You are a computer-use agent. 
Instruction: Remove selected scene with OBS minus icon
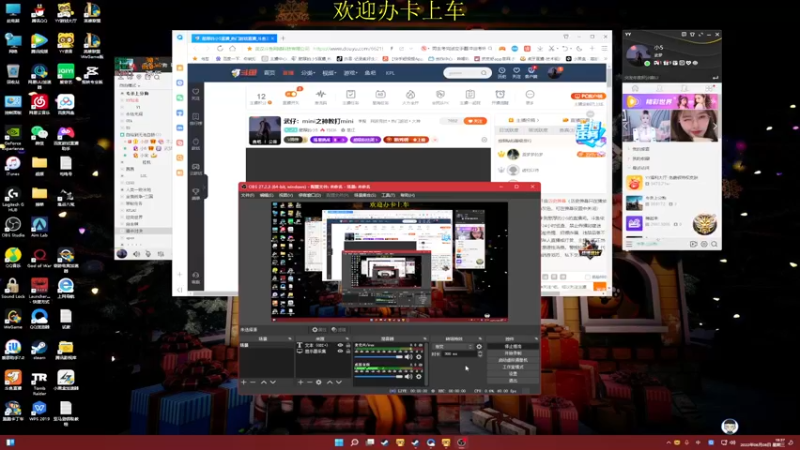pos(253,382)
